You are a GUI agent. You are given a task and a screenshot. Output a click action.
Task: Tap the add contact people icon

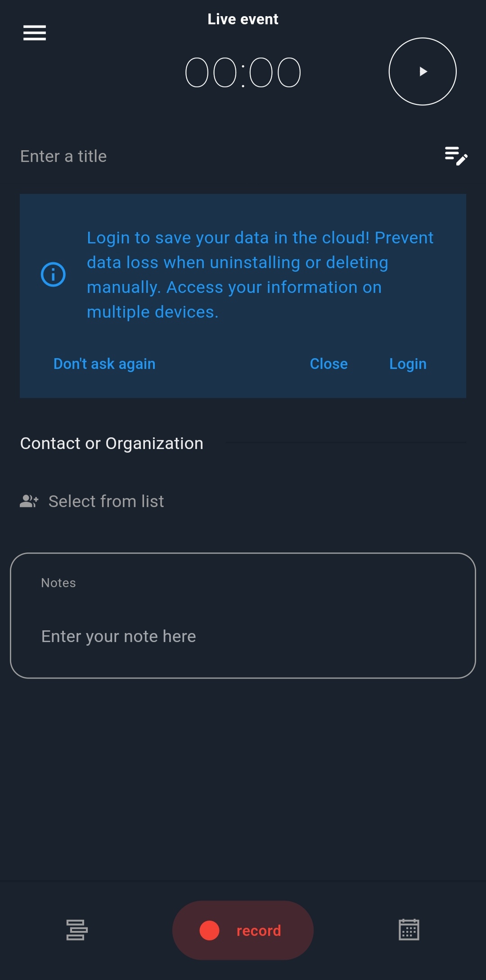point(29,501)
